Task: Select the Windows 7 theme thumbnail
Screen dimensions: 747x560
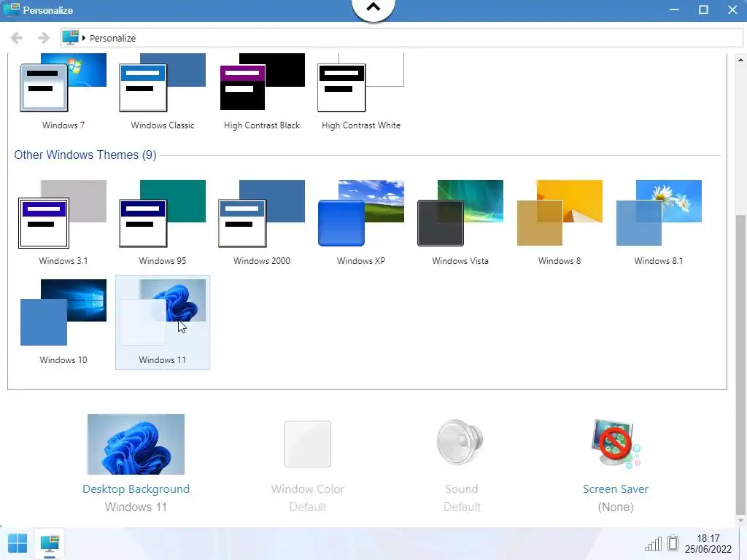Action: pyautogui.click(x=63, y=83)
